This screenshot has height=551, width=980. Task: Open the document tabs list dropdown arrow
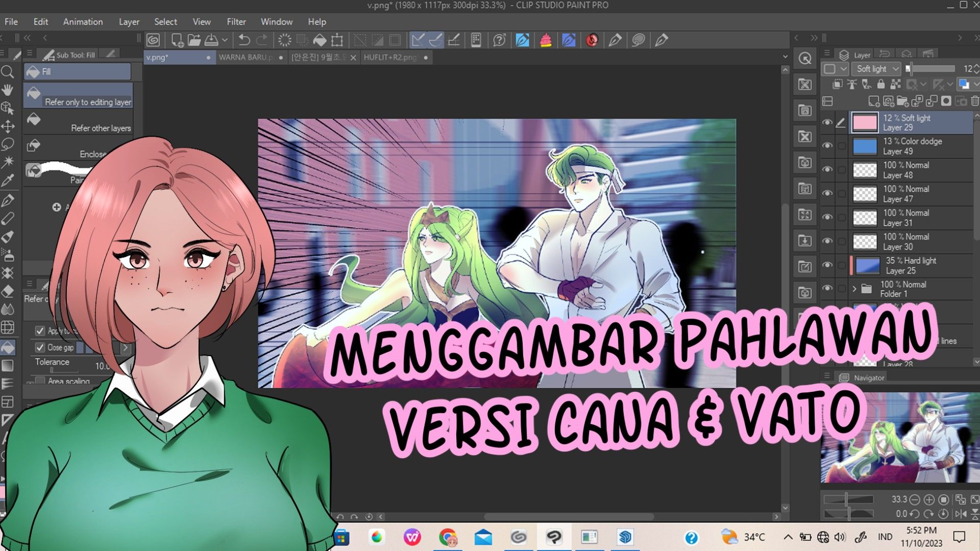pos(785,57)
